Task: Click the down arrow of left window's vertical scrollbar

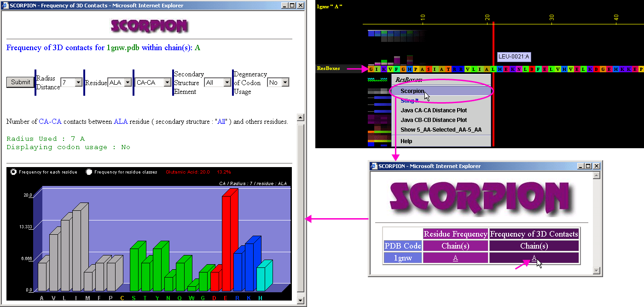Action: (x=301, y=301)
